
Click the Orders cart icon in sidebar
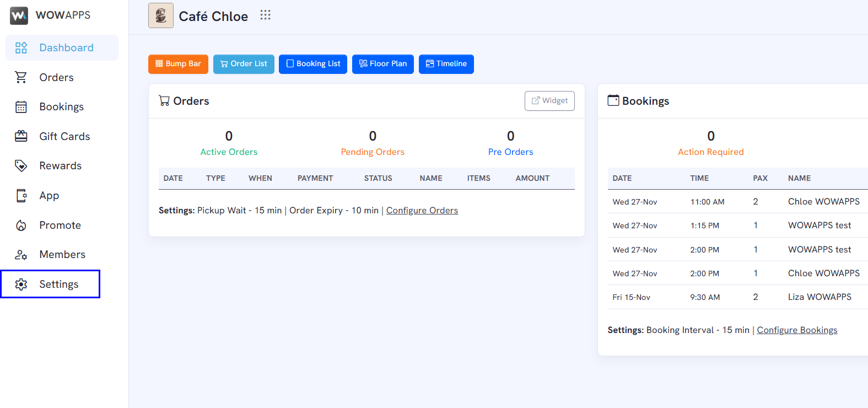(x=21, y=77)
